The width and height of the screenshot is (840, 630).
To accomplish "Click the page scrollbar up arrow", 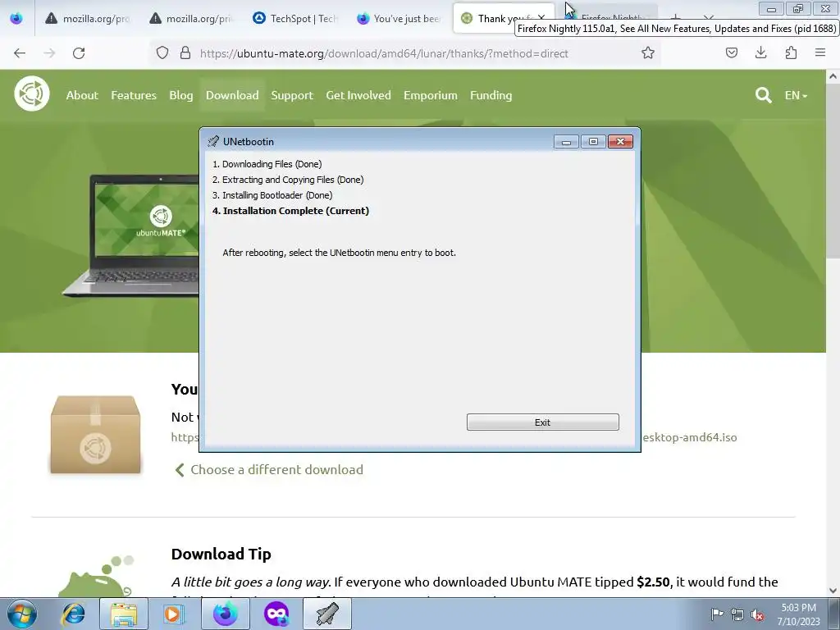I will click(x=833, y=76).
